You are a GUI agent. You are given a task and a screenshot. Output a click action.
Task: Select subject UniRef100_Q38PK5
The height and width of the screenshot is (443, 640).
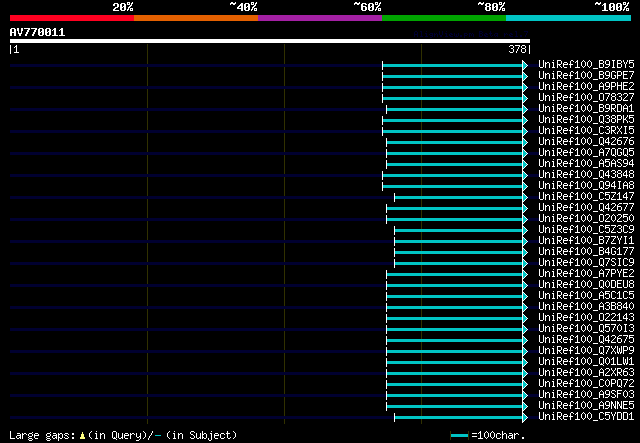[586, 119]
